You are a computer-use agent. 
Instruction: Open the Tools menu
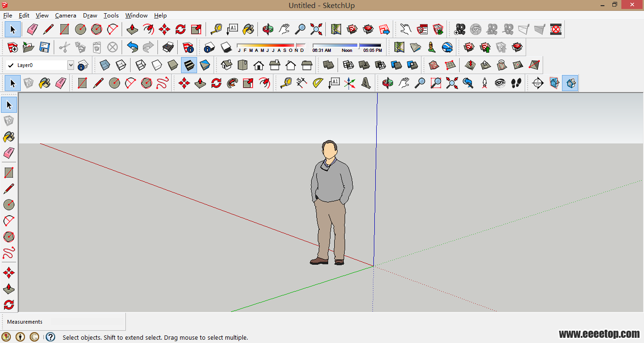pos(111,16)
